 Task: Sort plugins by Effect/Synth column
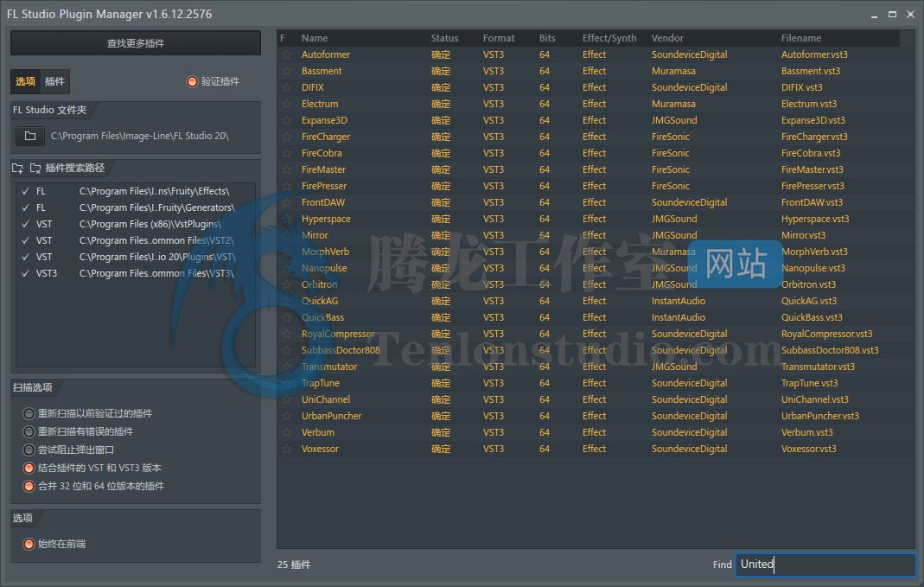(x=609, y=38)
